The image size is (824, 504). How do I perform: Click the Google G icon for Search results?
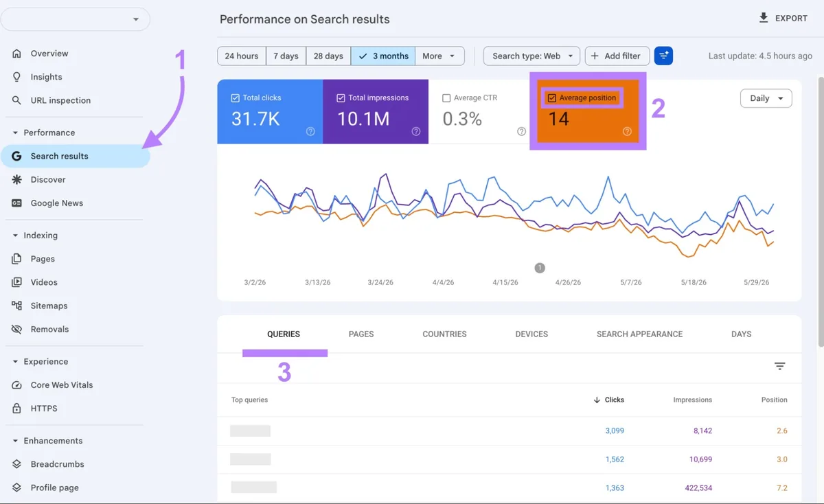pyautogui.click(x=16, y=156)
